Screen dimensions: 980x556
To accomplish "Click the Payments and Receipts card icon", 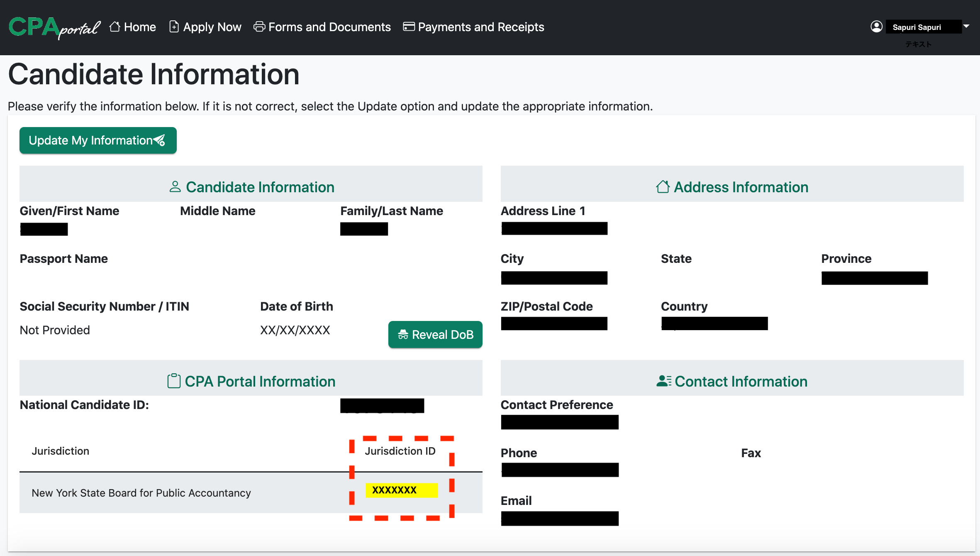I will 409,27.
